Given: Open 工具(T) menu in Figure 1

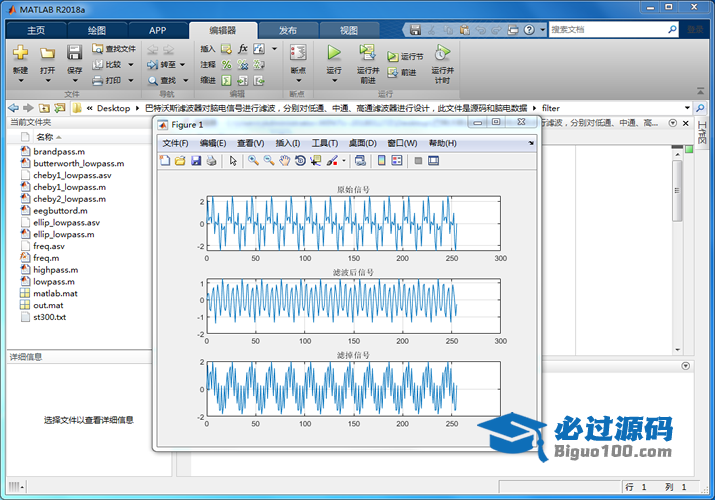Looking at the screenshot, I should point(325,143).
